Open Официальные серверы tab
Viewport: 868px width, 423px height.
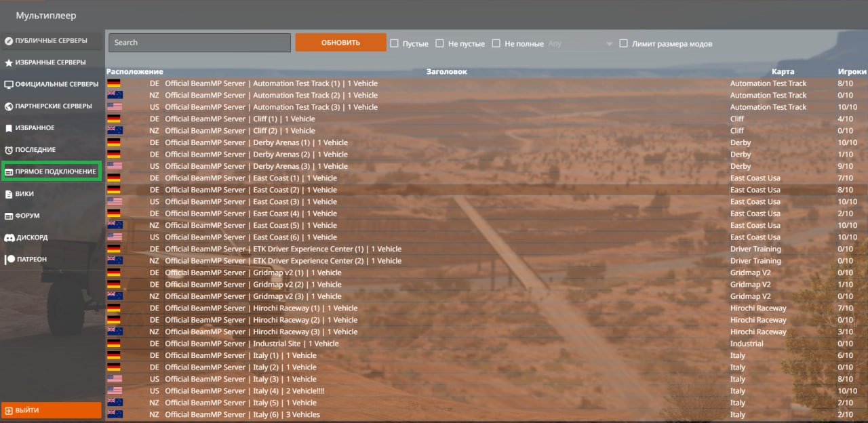(x=52, y=85)
